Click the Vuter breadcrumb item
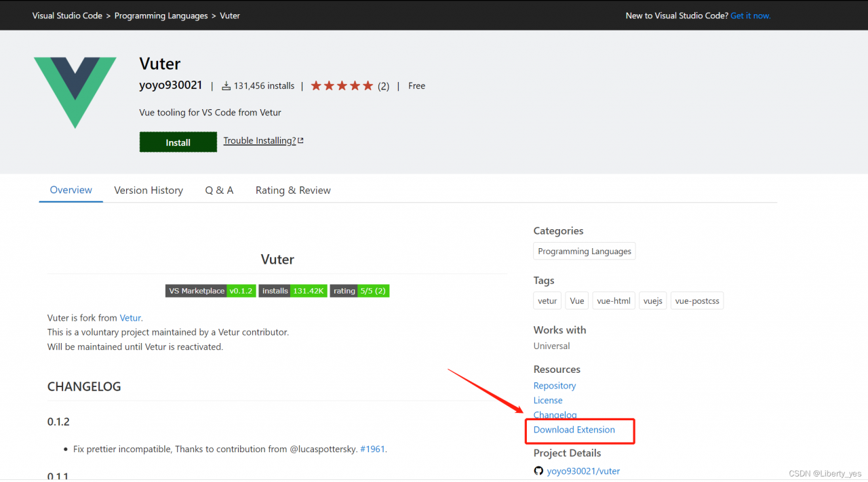 pyautogui.click(x=230, y=16)
